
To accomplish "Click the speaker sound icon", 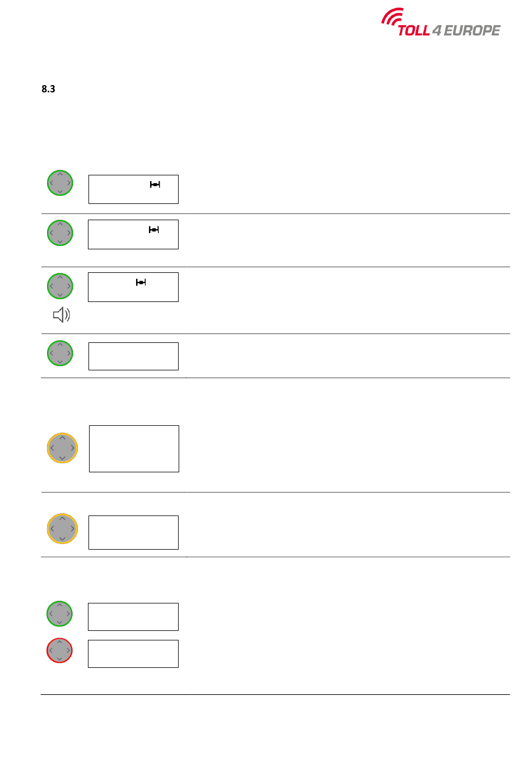I will pos(62,315).
